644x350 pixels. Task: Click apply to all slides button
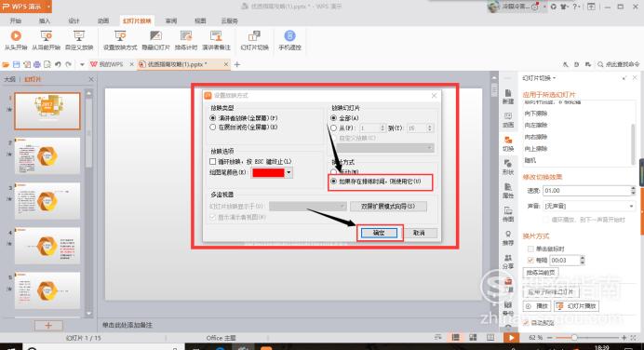(x=550, y=292)
